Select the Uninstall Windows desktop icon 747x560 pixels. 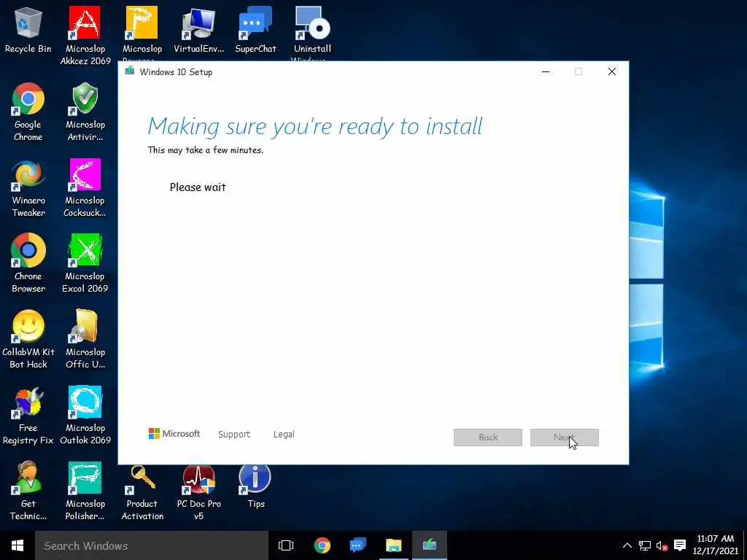point(312,29)
